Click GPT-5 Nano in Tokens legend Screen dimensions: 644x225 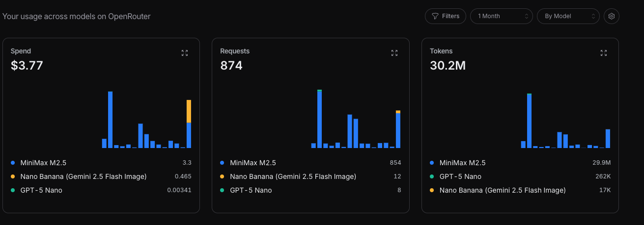pos(461,176)
